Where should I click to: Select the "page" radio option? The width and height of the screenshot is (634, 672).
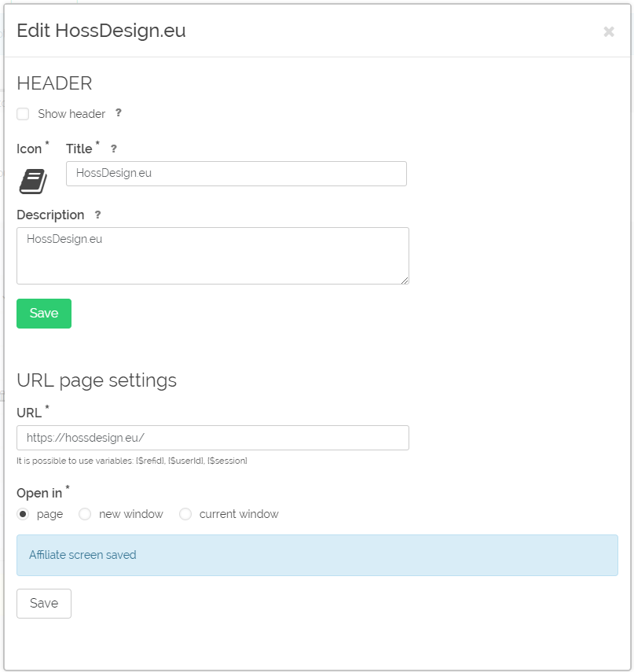(x=23, y=514)
